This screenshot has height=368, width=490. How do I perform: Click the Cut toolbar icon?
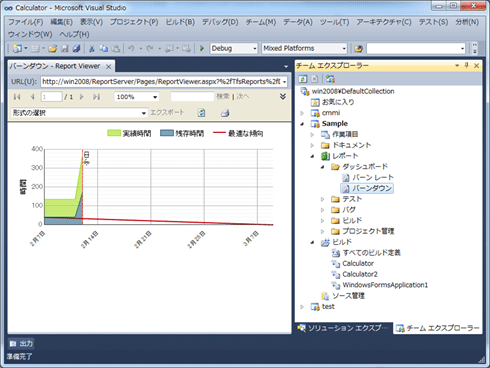[x=92, y=49]
